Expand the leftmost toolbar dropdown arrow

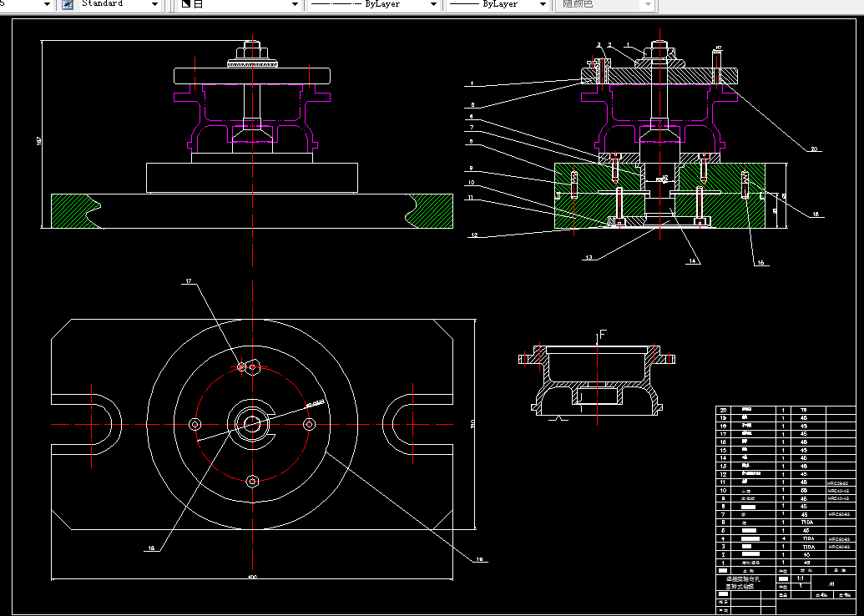point(47,4)
